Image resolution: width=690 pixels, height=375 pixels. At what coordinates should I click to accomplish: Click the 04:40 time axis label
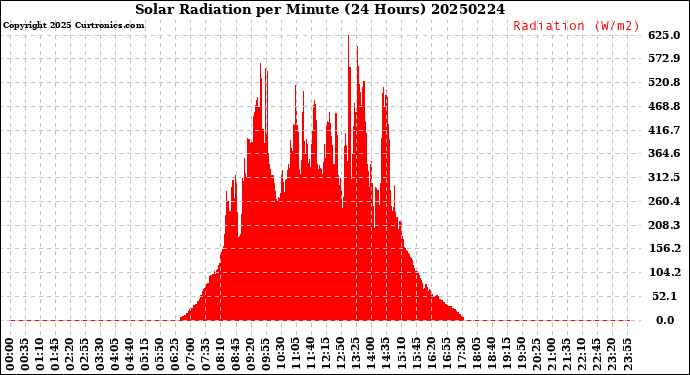[130, 355]
